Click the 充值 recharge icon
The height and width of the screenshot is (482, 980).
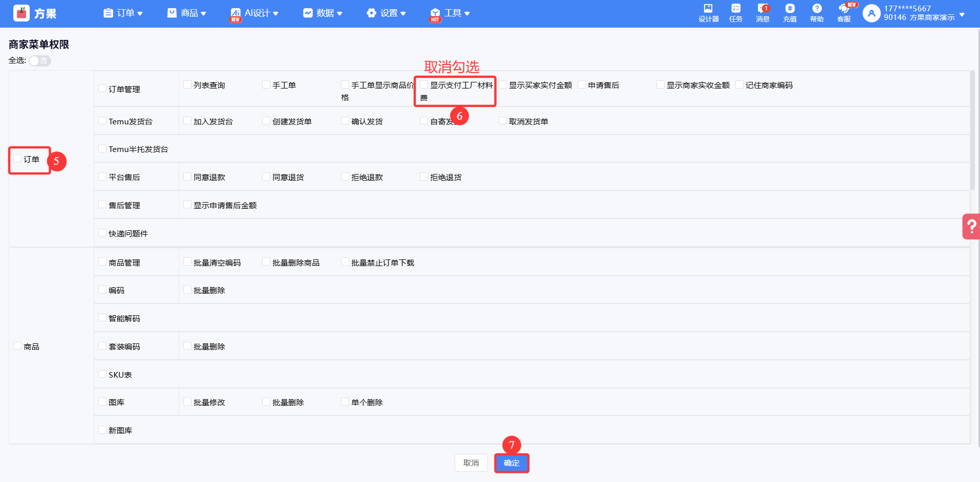click(x=790, y=8)
